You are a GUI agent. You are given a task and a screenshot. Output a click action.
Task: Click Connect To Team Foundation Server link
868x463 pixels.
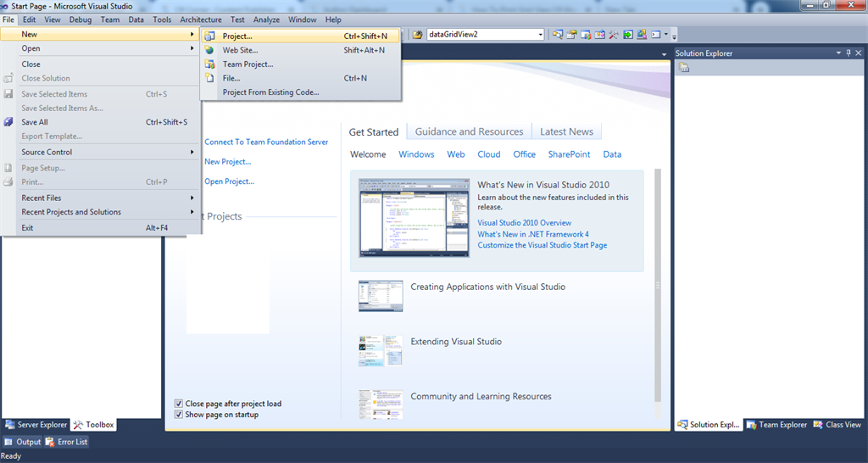pyautogui.click(x=266, y=142)
